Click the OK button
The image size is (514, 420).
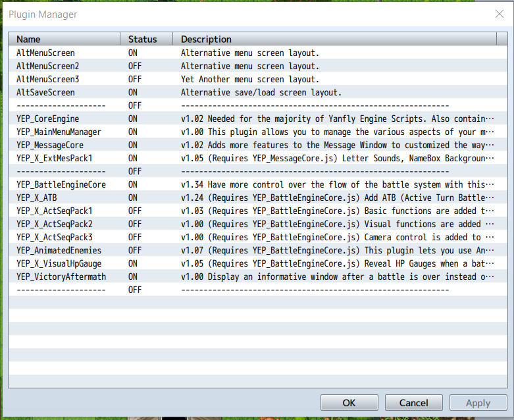pos(349,403)
